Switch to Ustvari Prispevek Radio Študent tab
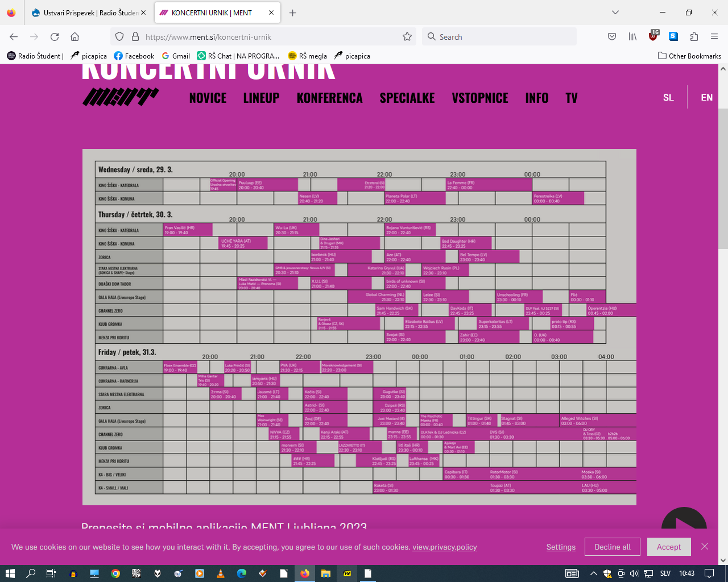Screen dimensions: 728x582 point(88,13)
